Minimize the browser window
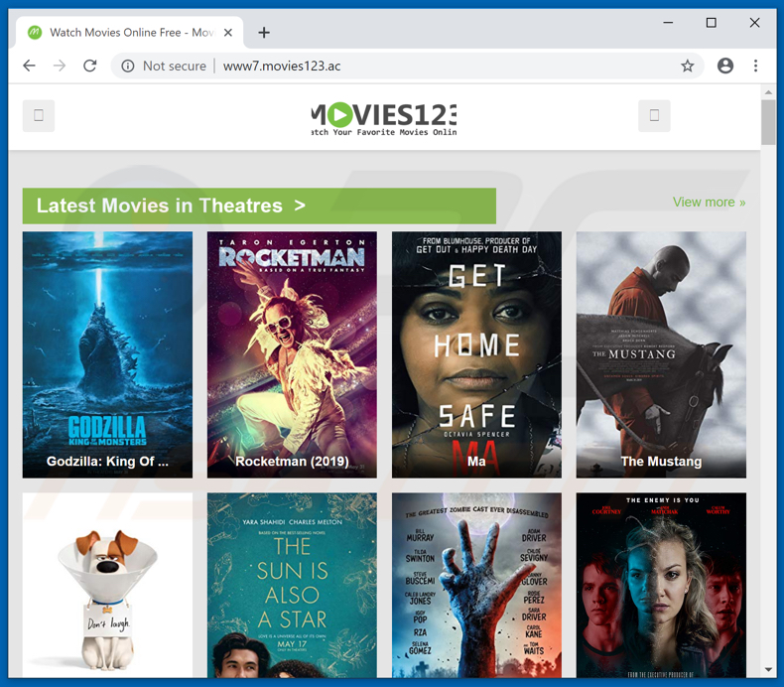The height and width of the screenshot is (687, 784). tap(668, 23)
